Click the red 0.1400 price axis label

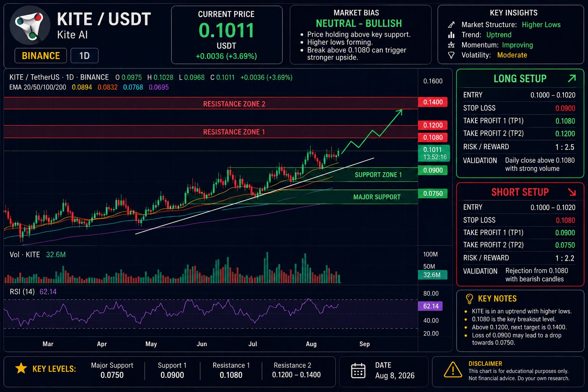click(x=433, y=102)
